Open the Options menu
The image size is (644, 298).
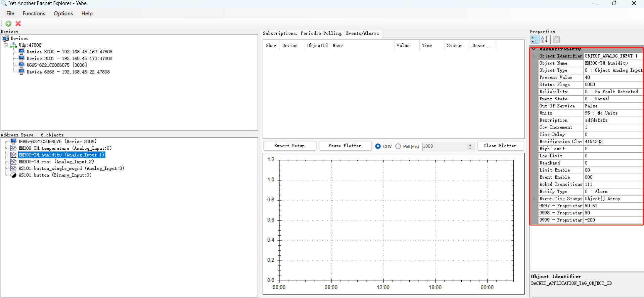pos(63,13)
